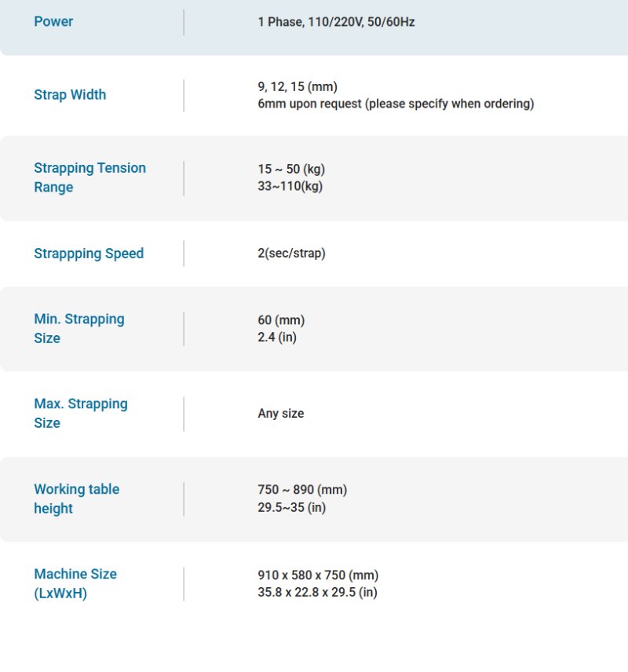Select the 'Any size' value text
628x672 pixels.
point(280,414)
